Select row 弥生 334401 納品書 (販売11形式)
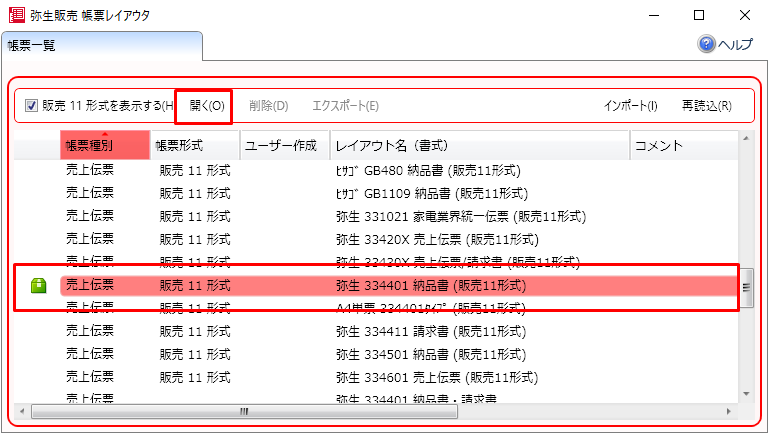The height and width of the screenshot is (434, 769). (x=399, y=285)
